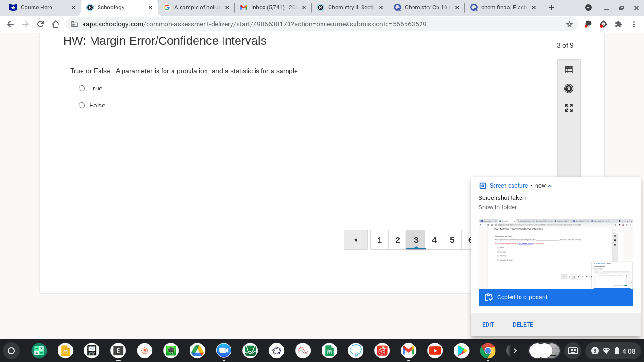Navigate to question 5 using the pagination
This screenshot has width=644, height=362.
[452, 240]
